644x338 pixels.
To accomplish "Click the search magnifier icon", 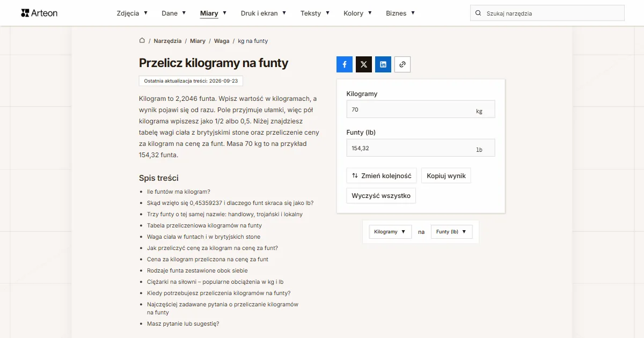I will pos(478,13).
